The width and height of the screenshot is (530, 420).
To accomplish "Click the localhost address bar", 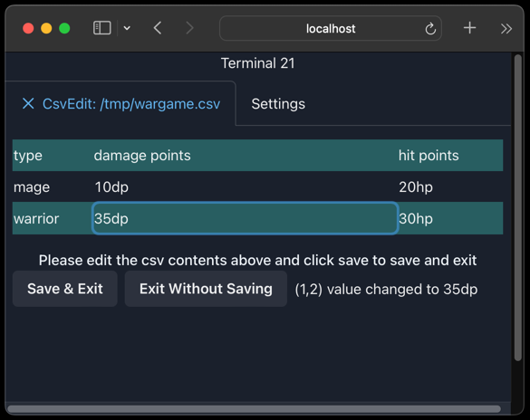I will 331,28.
